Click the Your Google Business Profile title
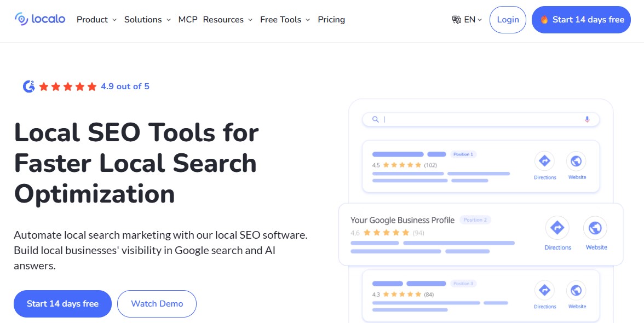This screenshot has width=644, height=323. point(403,220)
